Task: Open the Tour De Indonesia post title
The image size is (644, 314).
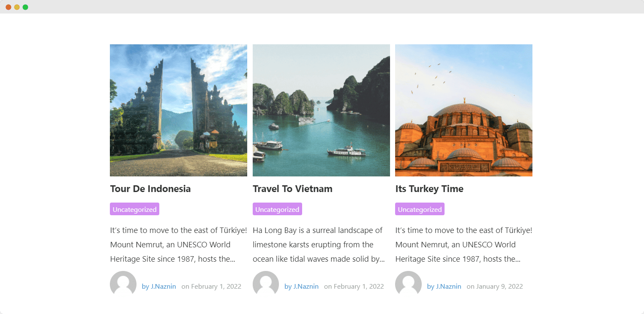Action: pyautogui.click(x=150, y=189)
